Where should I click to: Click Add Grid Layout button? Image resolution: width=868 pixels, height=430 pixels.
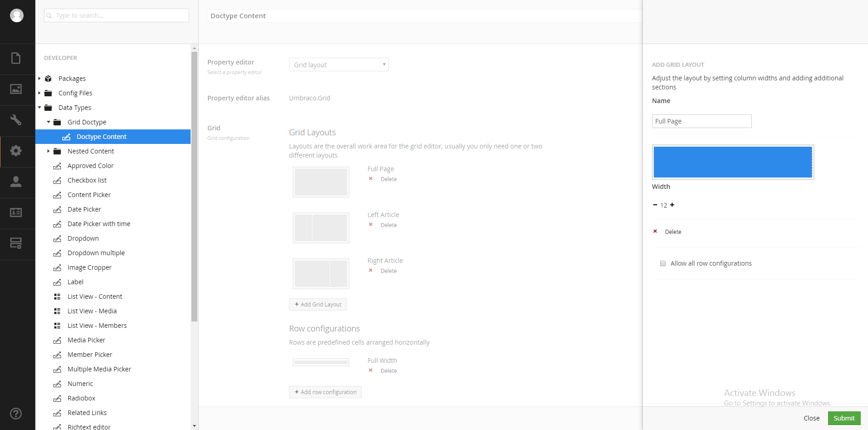click(318, 304)
